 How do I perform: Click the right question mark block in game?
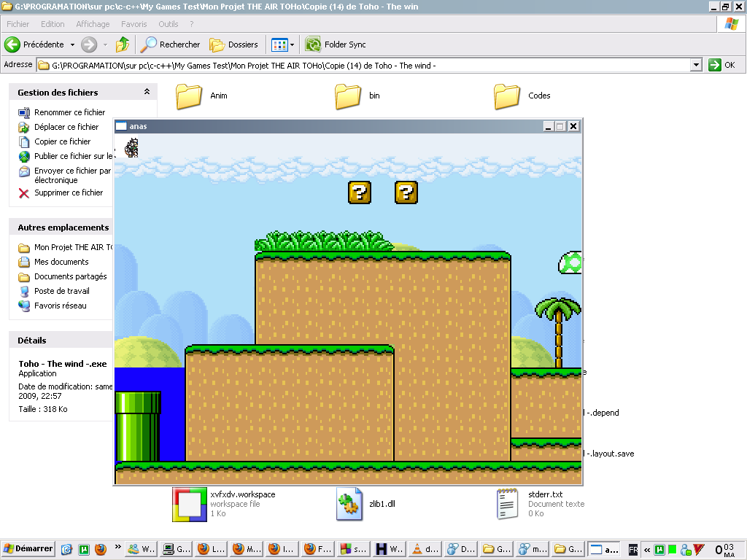pyautogui.click(x=406, y=192)
